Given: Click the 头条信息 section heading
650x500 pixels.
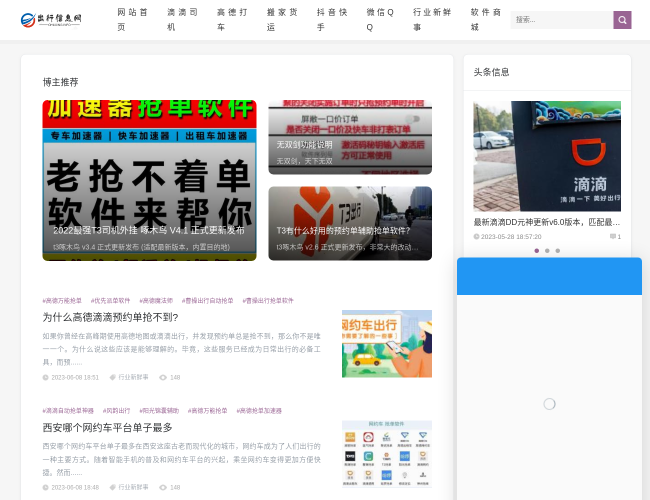Looking at the screenshot, I should coord(491,72).
